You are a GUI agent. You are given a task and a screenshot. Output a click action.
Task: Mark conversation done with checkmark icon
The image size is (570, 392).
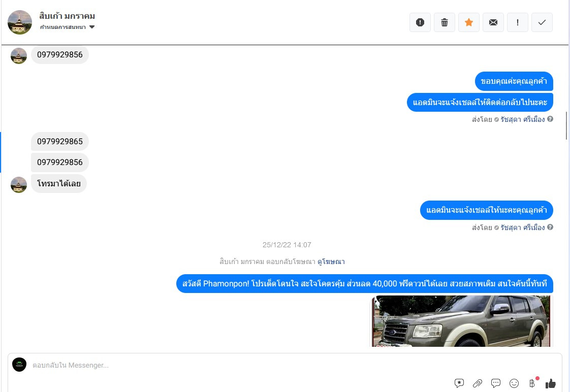[x=542, y=22]
